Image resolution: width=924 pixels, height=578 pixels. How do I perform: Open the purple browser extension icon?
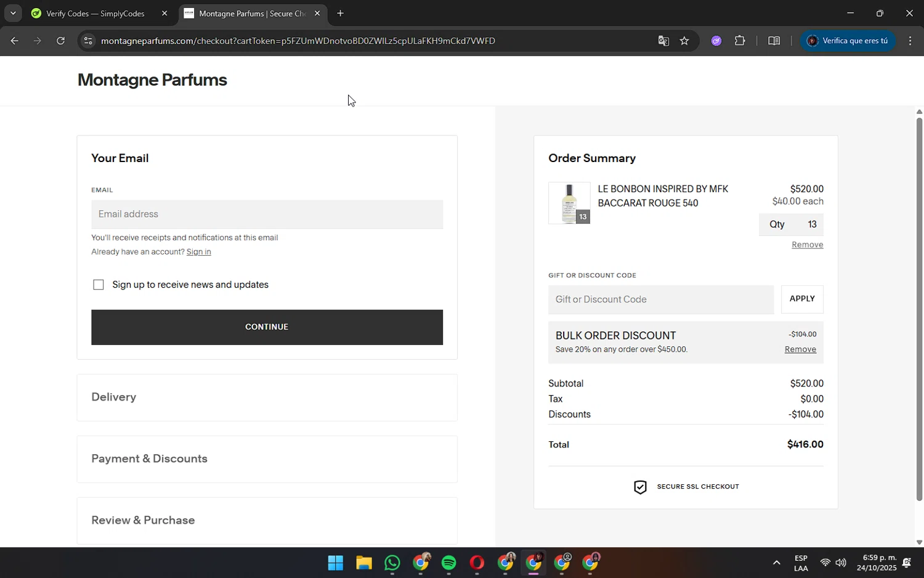716,41
